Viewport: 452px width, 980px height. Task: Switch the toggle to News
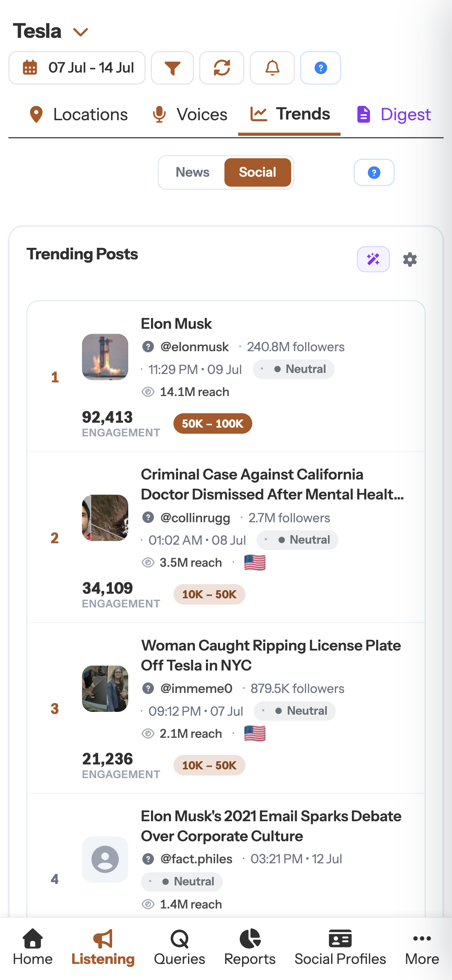(x=192, y=172)
